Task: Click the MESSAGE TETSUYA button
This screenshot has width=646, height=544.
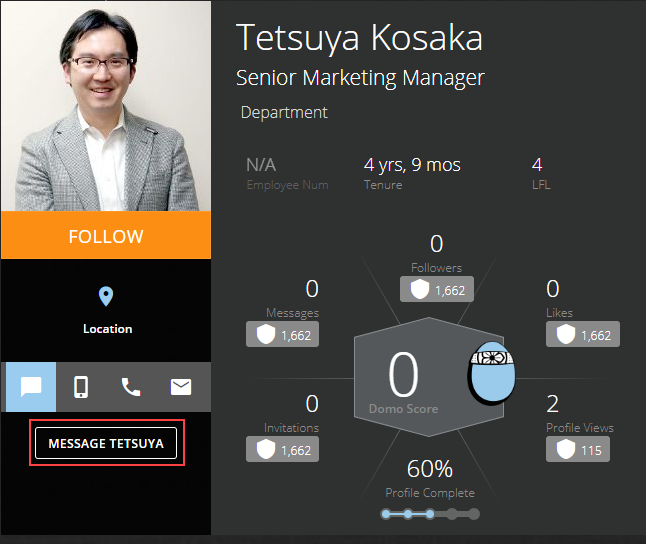Action: [x=106, y=443]
